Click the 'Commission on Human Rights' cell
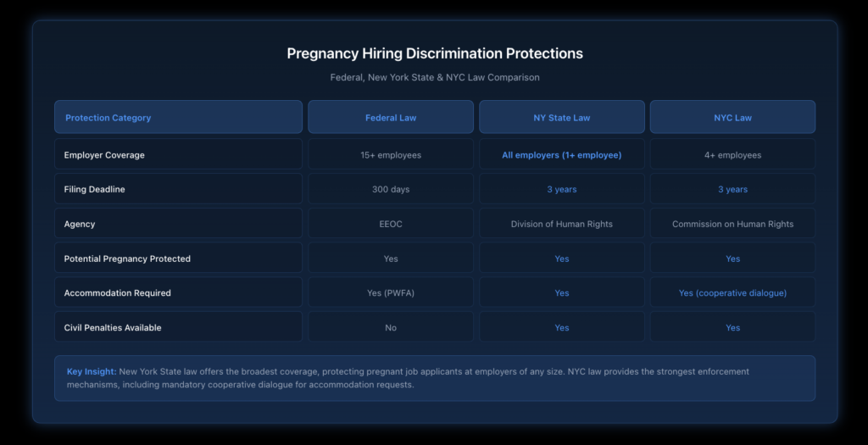The image size is (868, 445). [732, 224]
